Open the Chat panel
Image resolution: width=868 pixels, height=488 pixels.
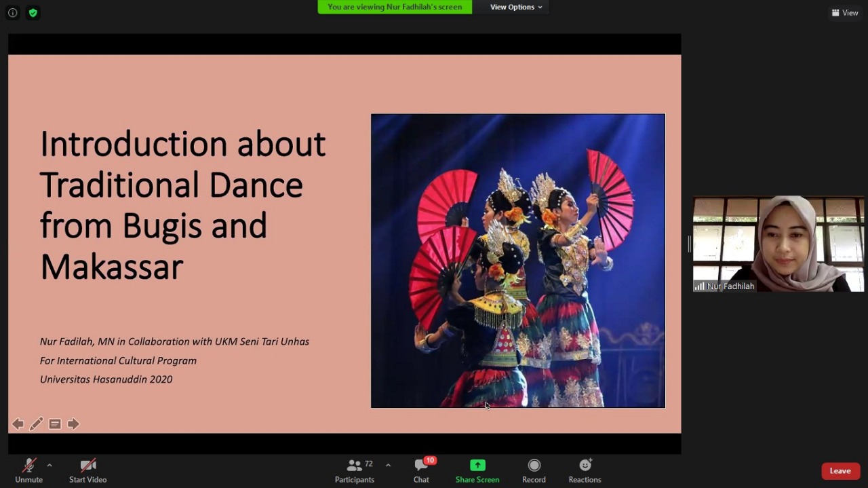(x=421, y=470)
